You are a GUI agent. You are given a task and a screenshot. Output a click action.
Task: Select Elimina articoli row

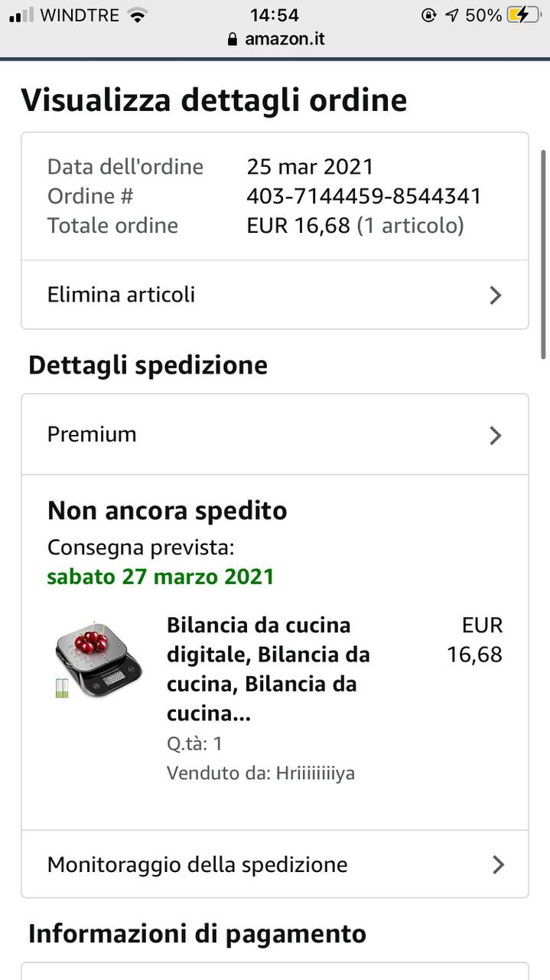coord(275,295)
